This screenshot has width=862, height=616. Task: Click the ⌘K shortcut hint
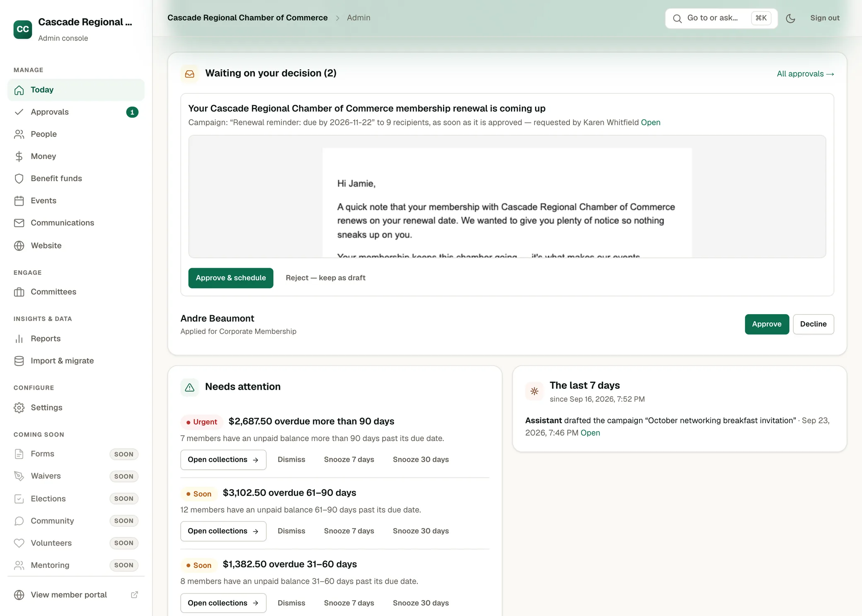(x=761, y=18)
